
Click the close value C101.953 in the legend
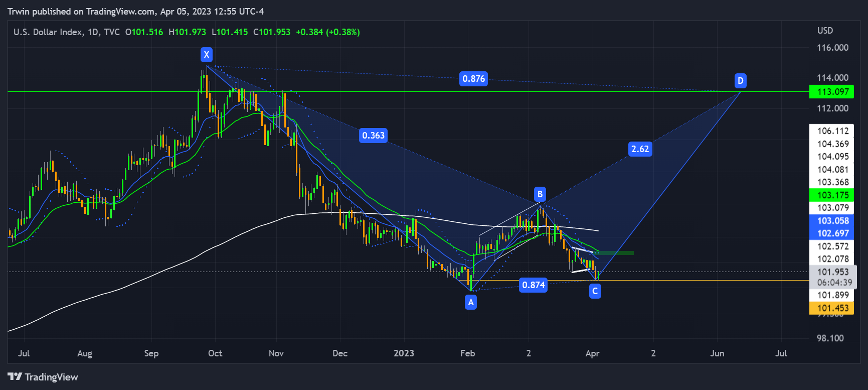coord(272,32)
